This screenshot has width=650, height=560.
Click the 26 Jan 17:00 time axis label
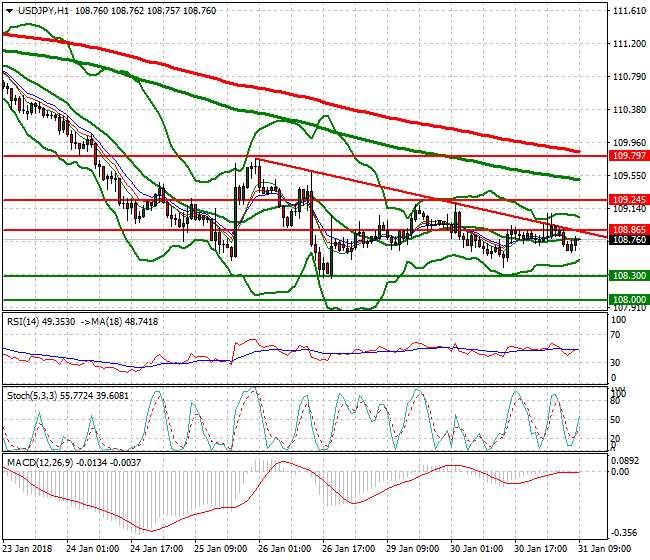[349, 549]
